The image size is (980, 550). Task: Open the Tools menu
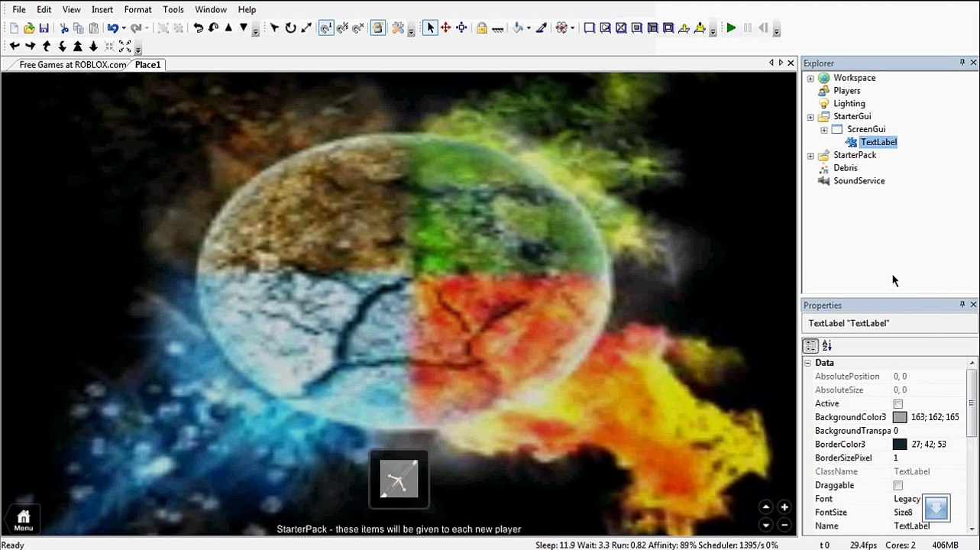pos(173,10)
